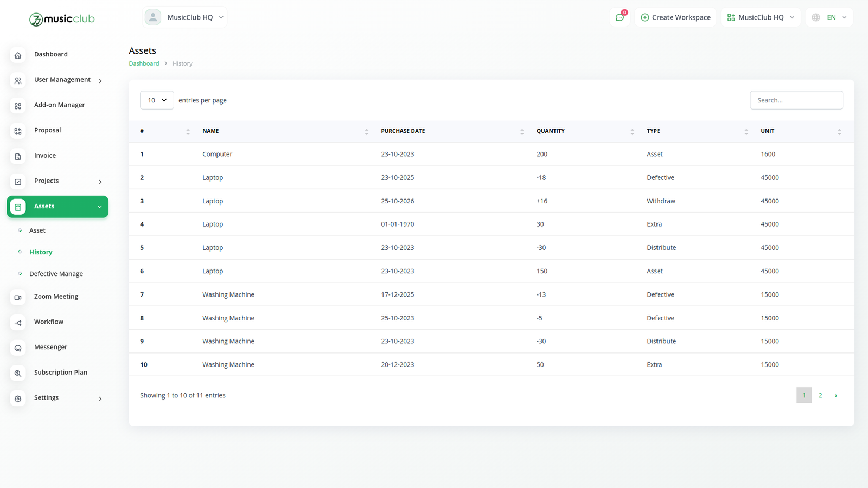Click the 17-12-2025 purchase date cell

(x=398, y=295)
